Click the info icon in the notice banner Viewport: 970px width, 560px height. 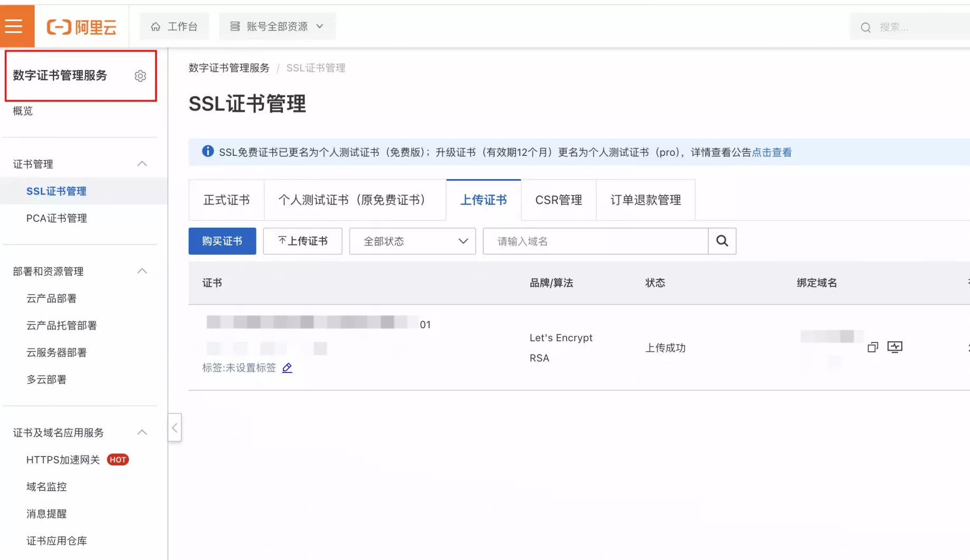208,152
